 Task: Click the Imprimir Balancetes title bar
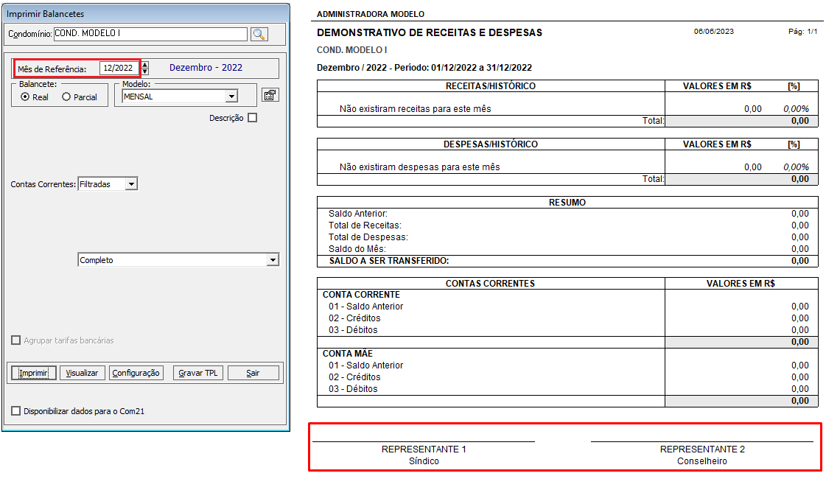coord(146,13)
